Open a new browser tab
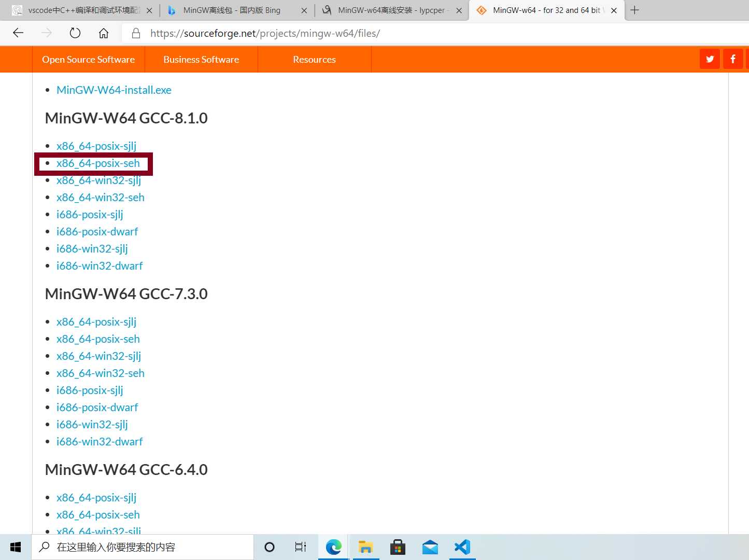Image resolution: width=749 pixels, height=560 pixels. 634,10
